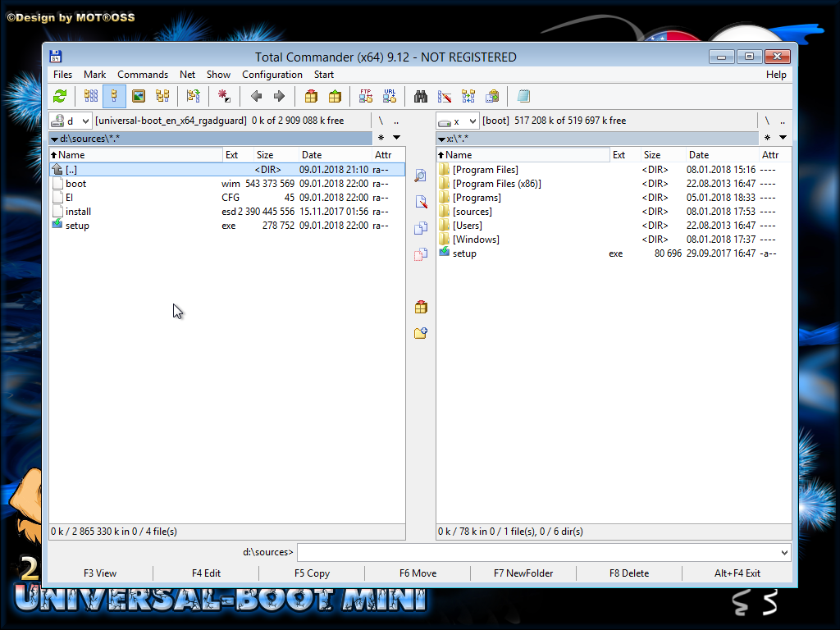The height and width of the screenshot is (630, 840).
Task: Open right panel favorites asterisk button
Action: (767, 138)
